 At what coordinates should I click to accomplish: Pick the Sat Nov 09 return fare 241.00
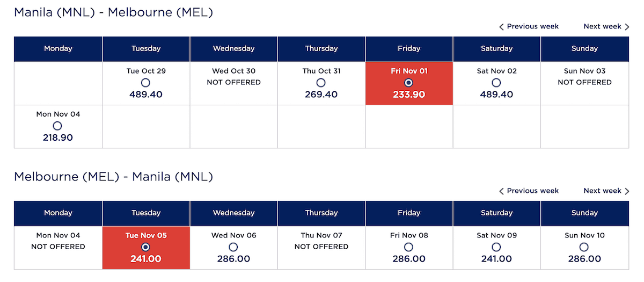496,247
